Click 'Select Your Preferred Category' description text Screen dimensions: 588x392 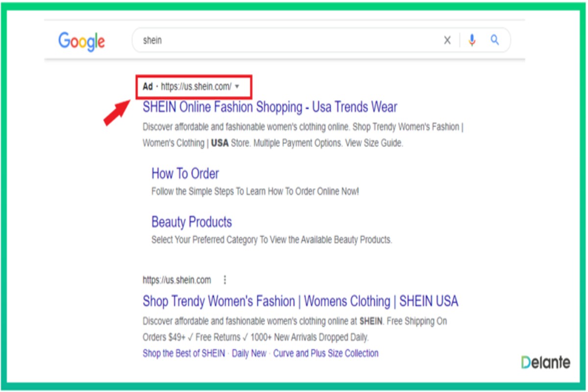[271, 240]
